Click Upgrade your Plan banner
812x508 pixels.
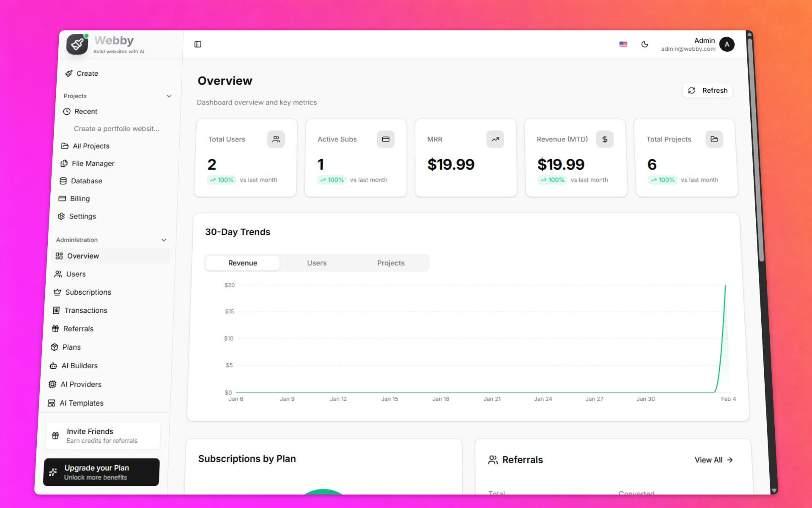pos(101,472)
